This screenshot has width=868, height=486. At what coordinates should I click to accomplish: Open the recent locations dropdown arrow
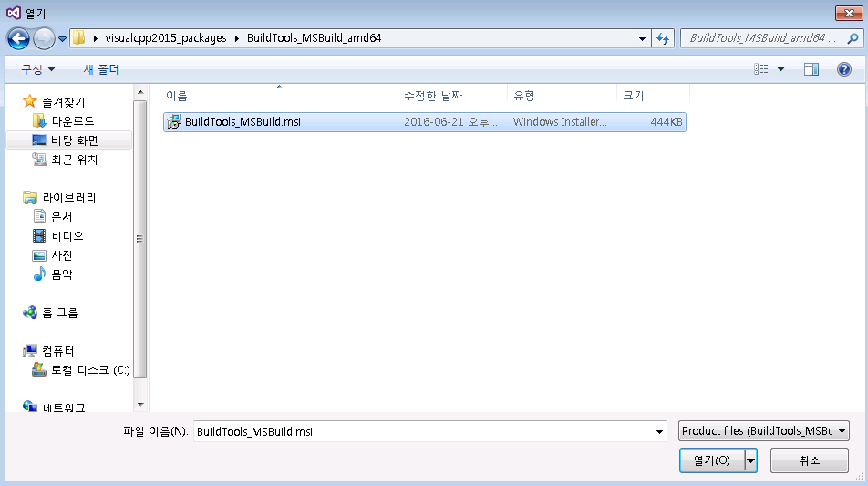coord(62,39)
